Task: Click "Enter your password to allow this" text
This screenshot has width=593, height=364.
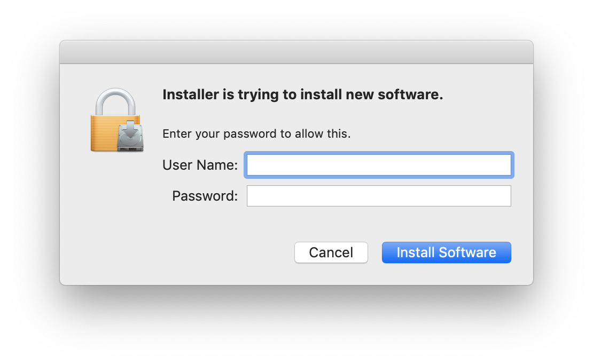Action: pos(256,133)
